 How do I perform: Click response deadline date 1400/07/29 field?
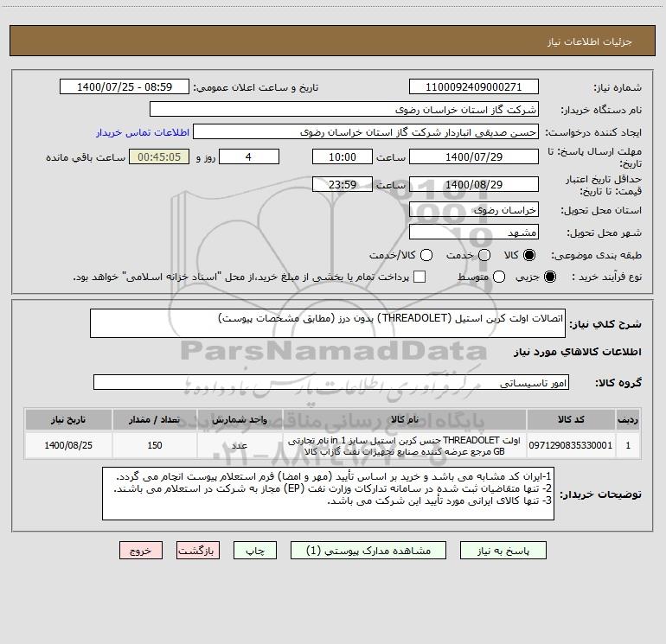click(x=474, y=156)
